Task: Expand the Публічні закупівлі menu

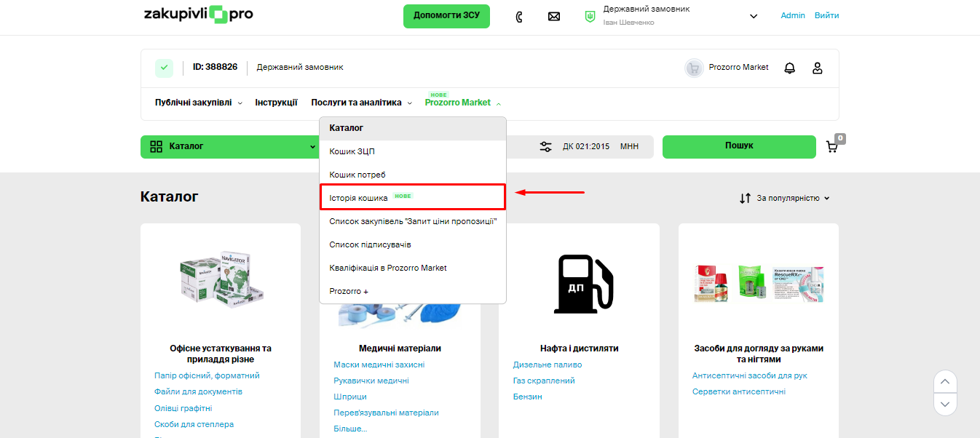Action: 198,103
